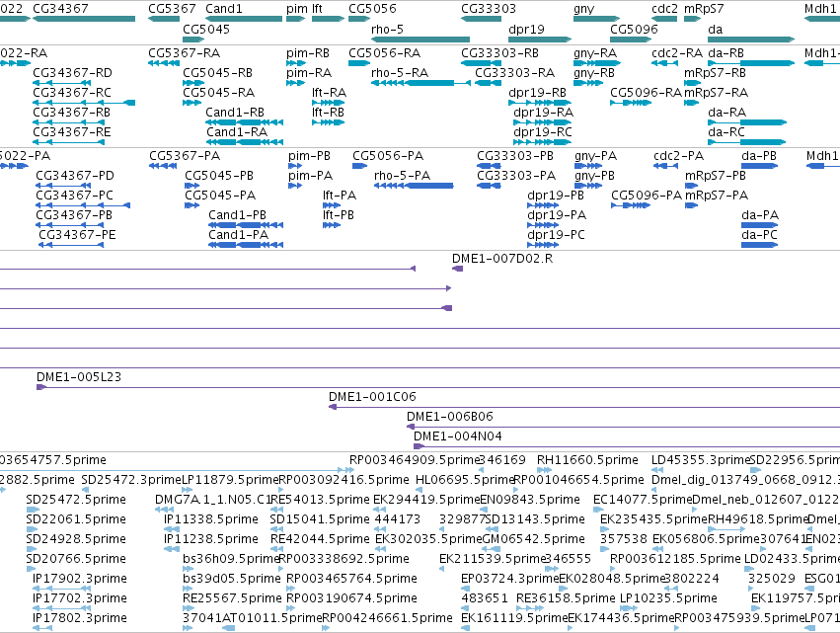This screenshot has width=840, height=633.
Task: Click EST EK235435.5prime
Action: (x=605, y=529)
